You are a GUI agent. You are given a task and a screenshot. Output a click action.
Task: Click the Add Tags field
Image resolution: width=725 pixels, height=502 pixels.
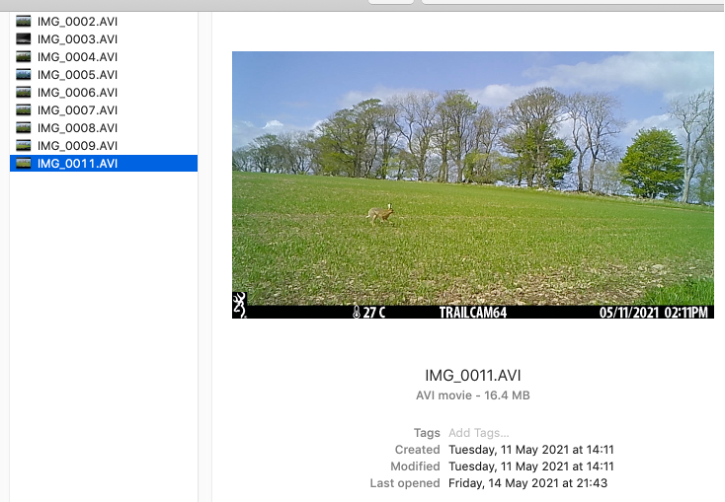[479, 433]
